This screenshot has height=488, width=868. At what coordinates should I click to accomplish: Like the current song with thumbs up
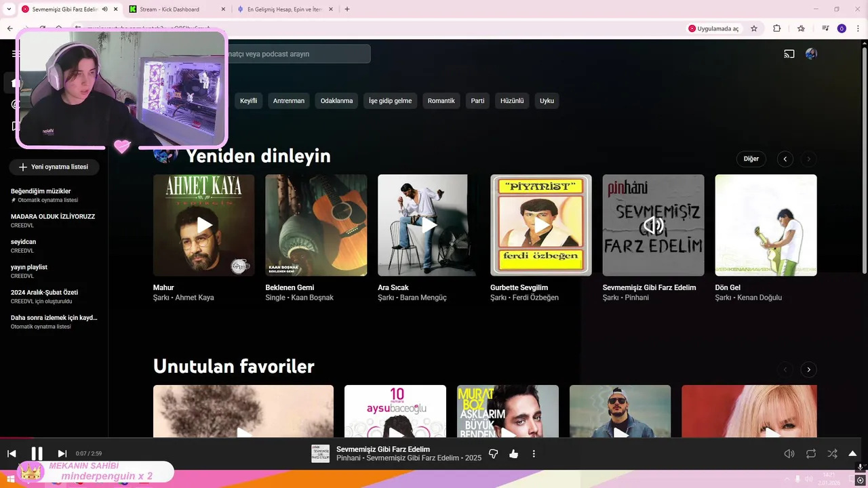(x=513, y=453)
